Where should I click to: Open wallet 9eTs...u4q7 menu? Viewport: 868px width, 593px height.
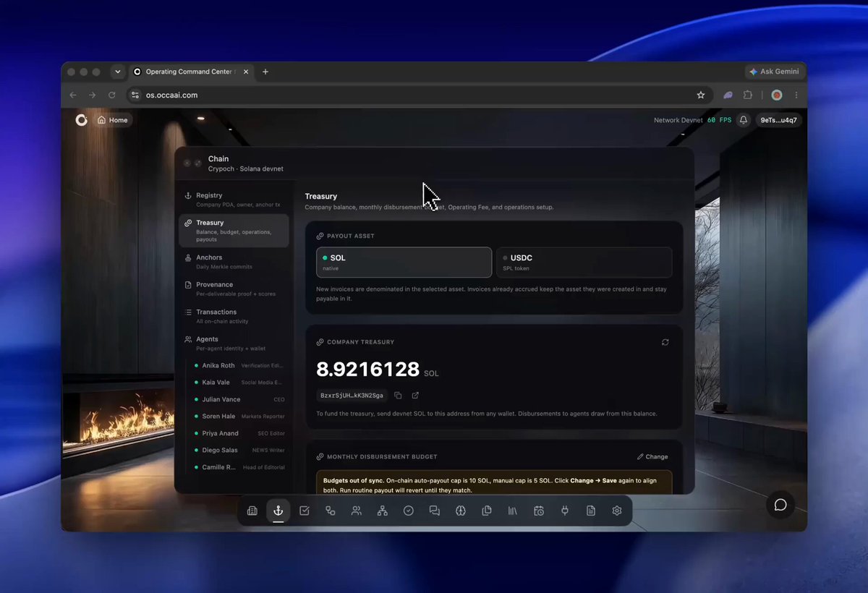click(x=778, y=120)
